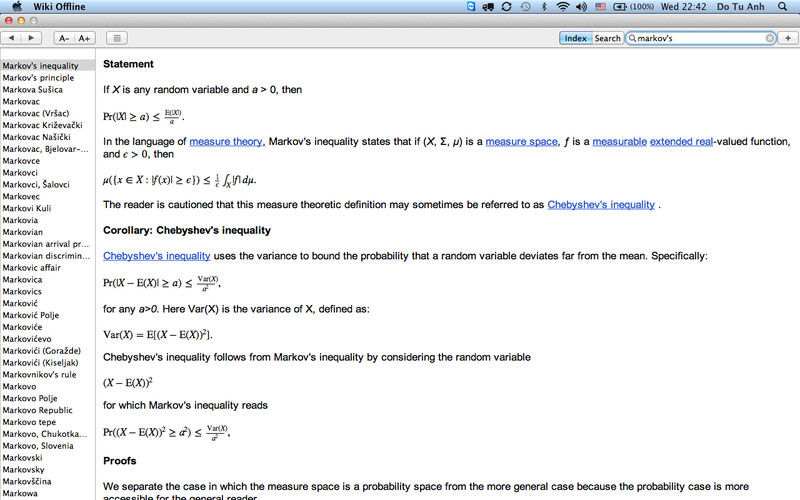Viewport: 800px width, 500px height.
Task: Select the Index mode
Action: click(575, 38)
